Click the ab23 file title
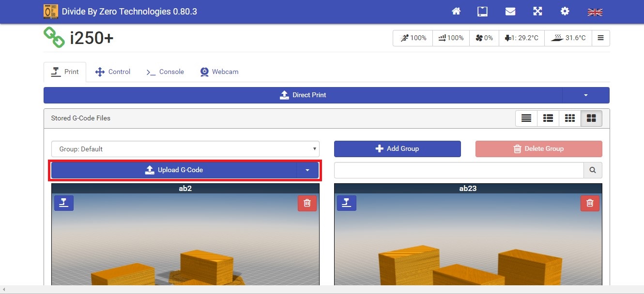The image size is (644, 294). (468, 189)
